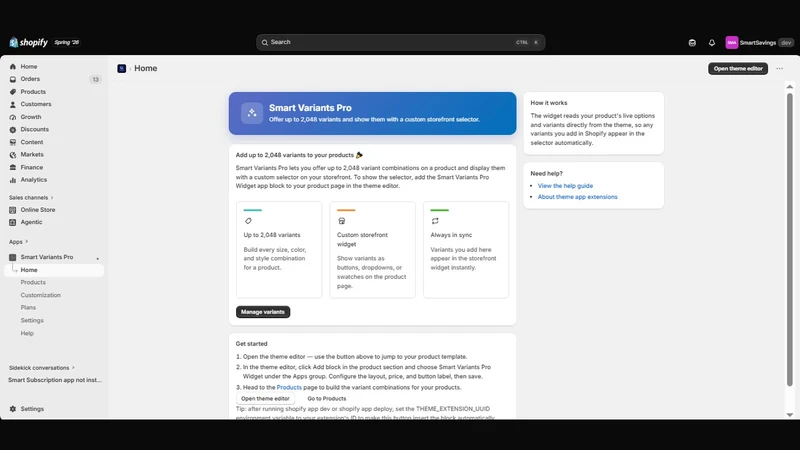This screenshot has width=800, height=450.
Task: Click the Agentic channel icon
Action: [x=13, y=222]
